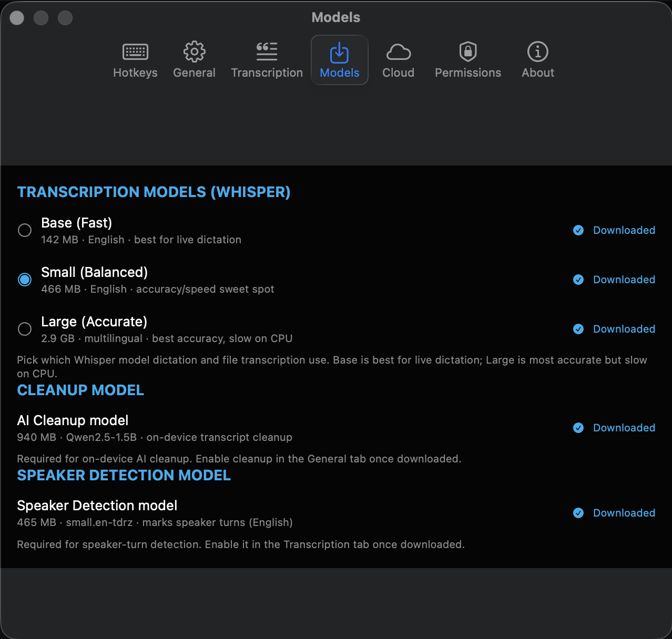Viewport: 672px width, 639px height.
Task: Click the 'Large (Accurate)' model title
Action: (x=94, y=322)
